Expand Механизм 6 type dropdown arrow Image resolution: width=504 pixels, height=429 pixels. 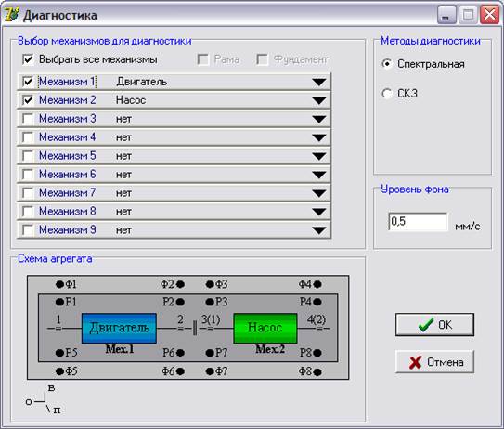coord(319,175)
